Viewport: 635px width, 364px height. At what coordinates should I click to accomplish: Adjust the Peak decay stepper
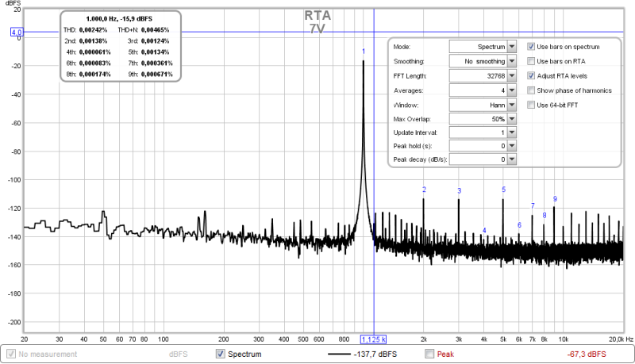511,159
